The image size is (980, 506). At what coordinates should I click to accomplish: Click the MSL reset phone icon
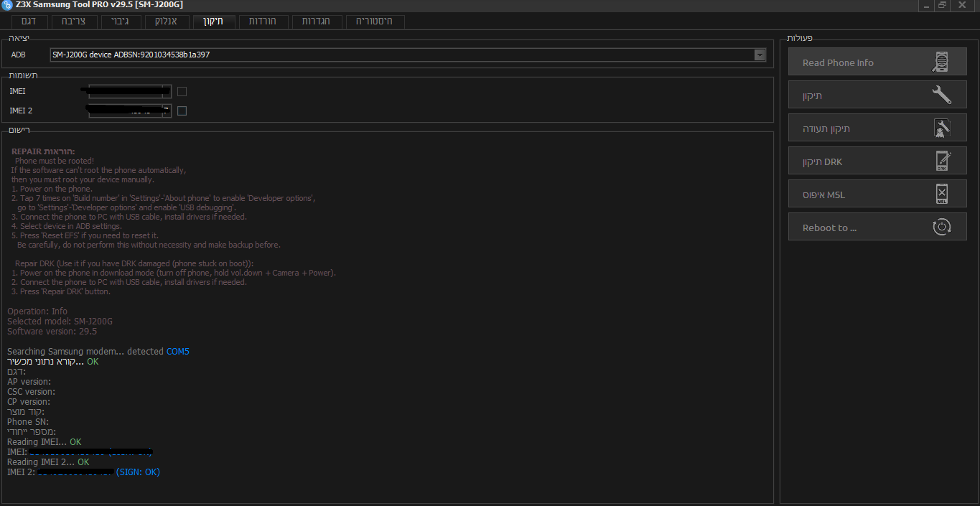point(942,194)
